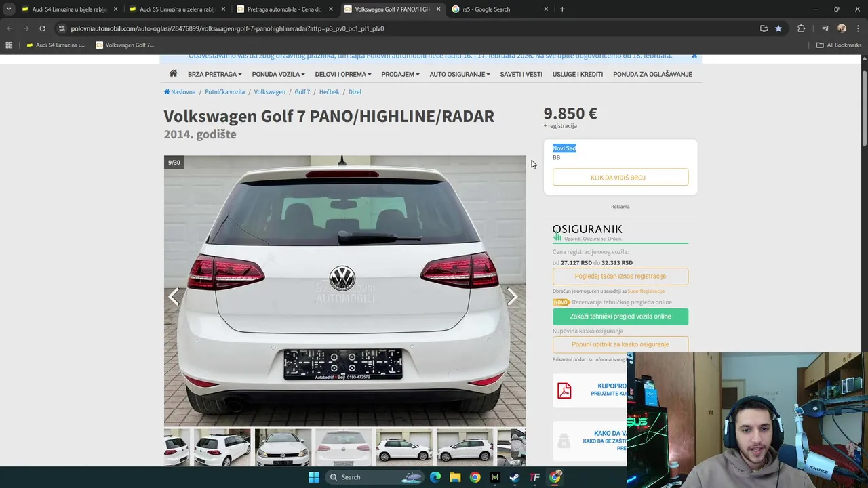Click the Golf 7 breadcrumb link
The image size is (868, 488).
click(302, 91)
